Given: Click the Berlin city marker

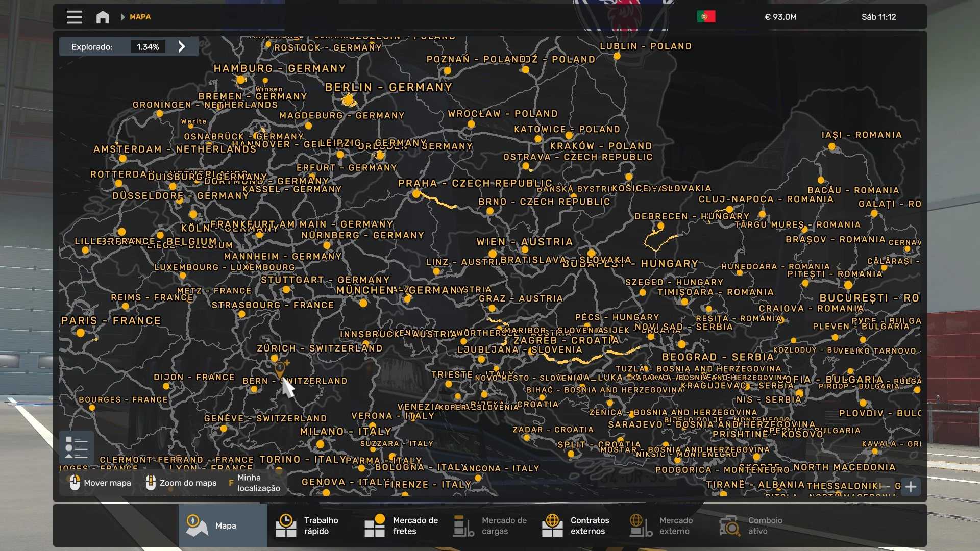Looking at the screenshot, I should pyautogui.click(x=349, y=100).
